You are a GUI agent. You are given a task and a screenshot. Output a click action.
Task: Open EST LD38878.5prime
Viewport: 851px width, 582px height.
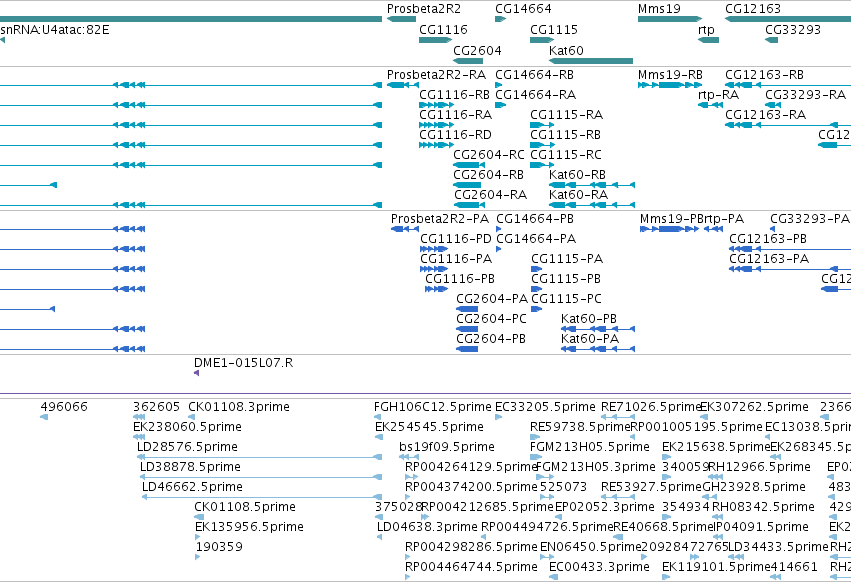(x=190, y=467)
